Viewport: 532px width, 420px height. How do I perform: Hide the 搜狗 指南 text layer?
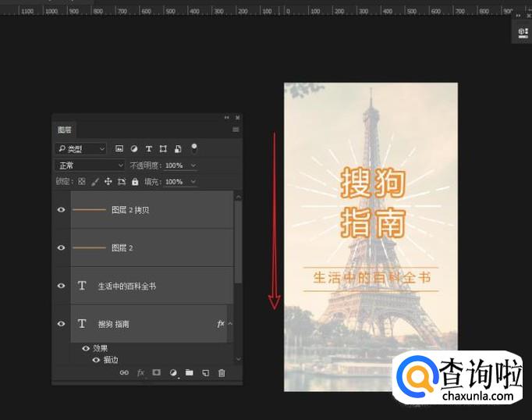pyautogui.click(x=61, y=323)
